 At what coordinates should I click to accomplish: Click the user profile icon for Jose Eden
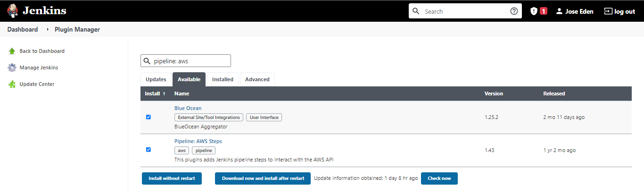(559, 11)
